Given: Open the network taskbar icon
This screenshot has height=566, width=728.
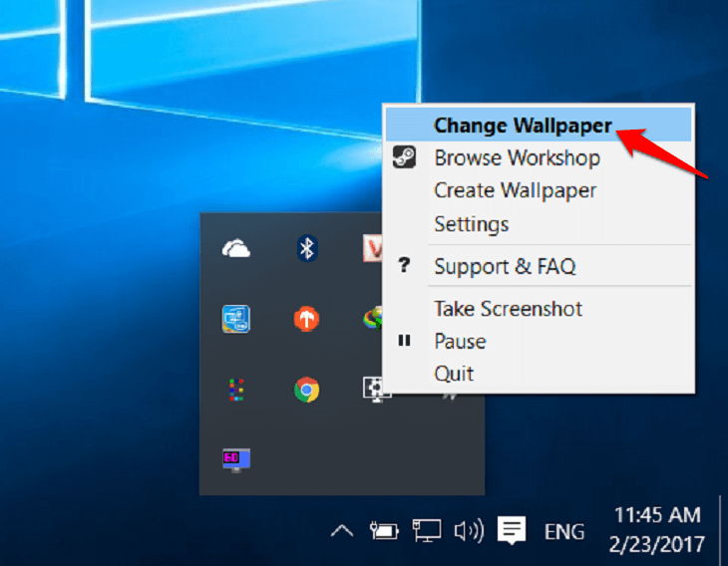Looking at the screenshot, I should tap(426, 530).
